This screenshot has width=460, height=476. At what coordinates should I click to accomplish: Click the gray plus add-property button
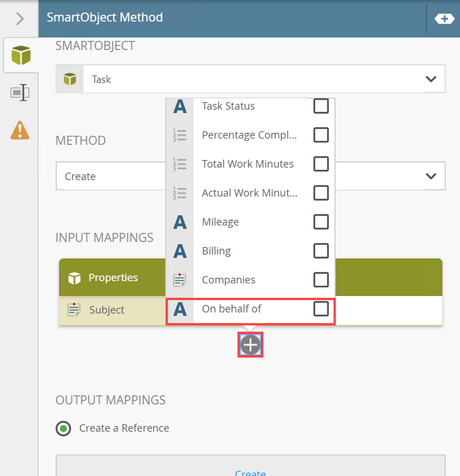251,345
